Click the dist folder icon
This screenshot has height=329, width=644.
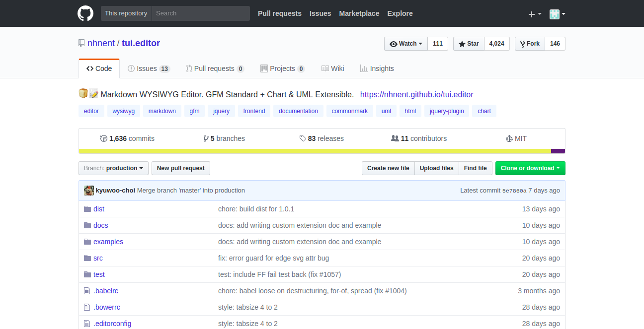[87, 209]
